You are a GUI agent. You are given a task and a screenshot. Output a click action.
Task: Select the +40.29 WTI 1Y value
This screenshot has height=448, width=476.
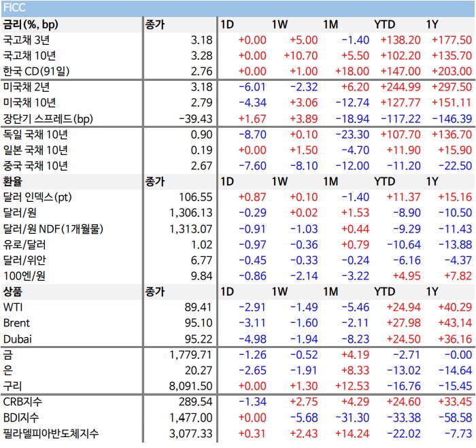click(x=455, y=307)
